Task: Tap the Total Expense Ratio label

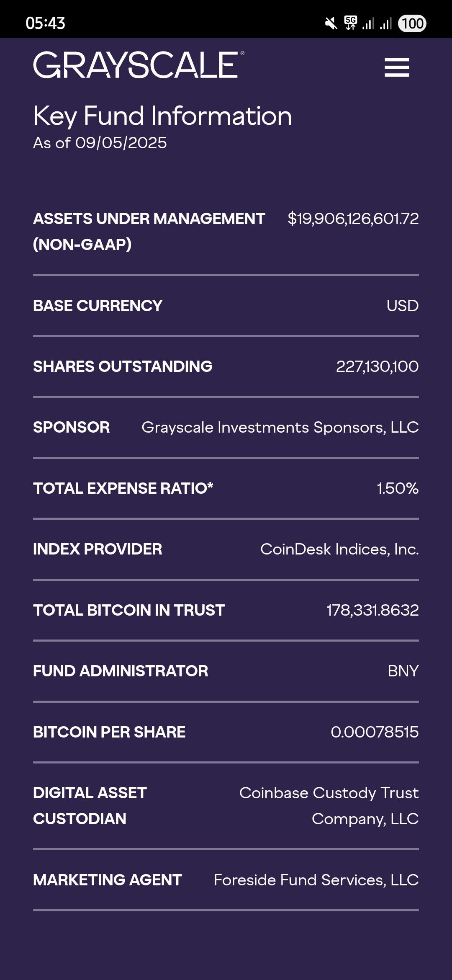Action: click(123, 488)
